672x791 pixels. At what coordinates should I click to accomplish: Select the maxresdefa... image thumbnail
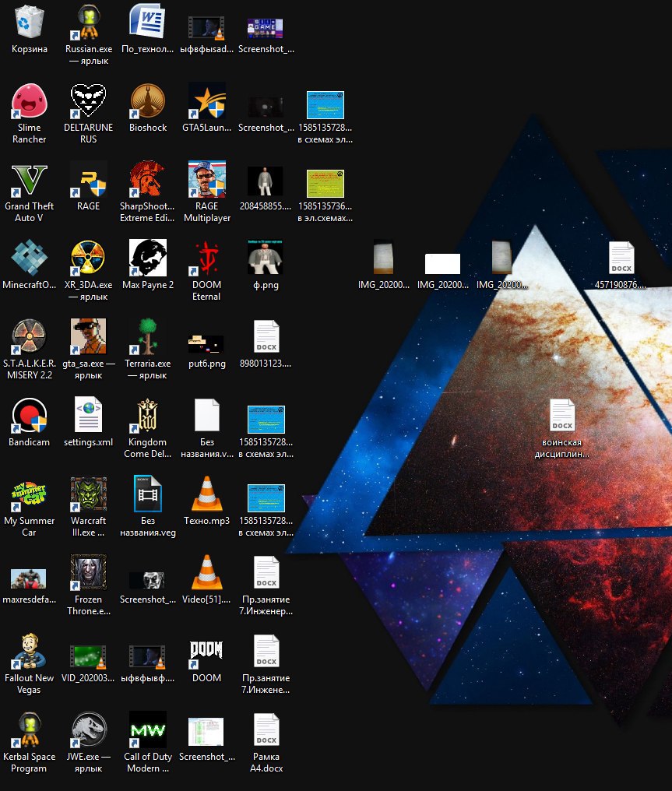click(x=30, y=579)
